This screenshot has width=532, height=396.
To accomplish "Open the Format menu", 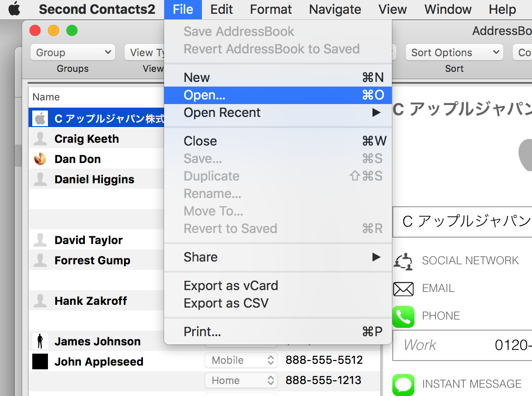I will (x=271, y=10).
